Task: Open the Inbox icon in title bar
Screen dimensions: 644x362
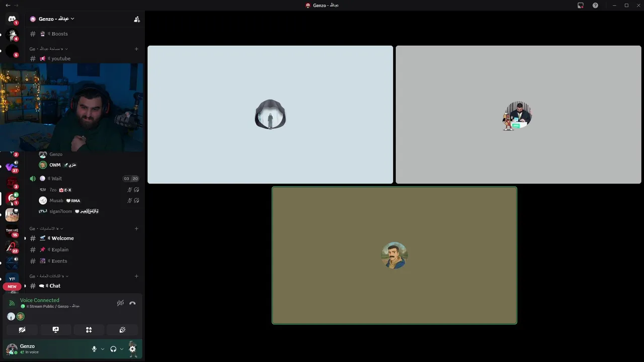Action: [x=581, y=5]
